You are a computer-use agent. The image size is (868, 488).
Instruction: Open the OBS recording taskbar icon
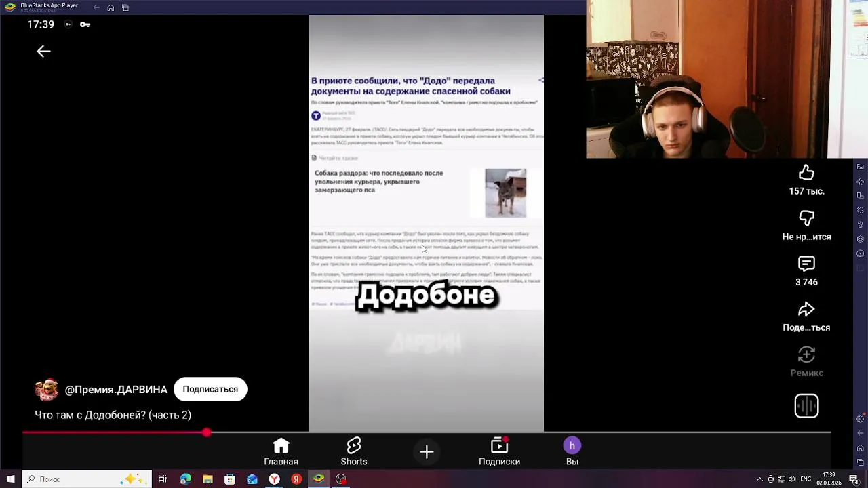pyautogui.click(x=341, y=479)
